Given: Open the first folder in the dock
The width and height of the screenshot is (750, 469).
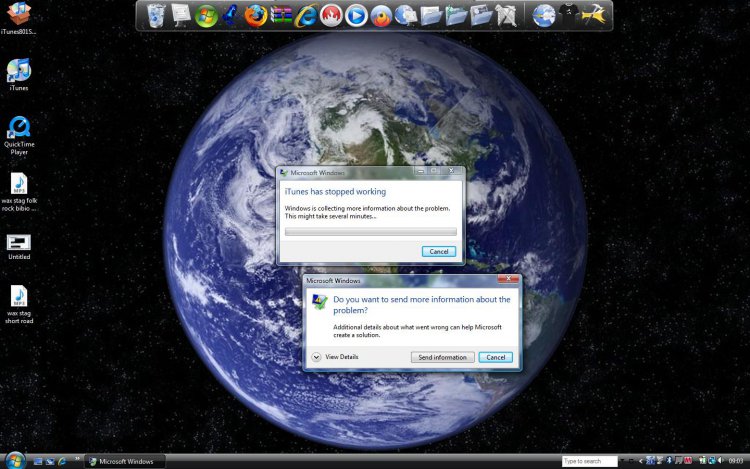Looking at the screenshot, I should pyautogui.click(x=431, y=16).
